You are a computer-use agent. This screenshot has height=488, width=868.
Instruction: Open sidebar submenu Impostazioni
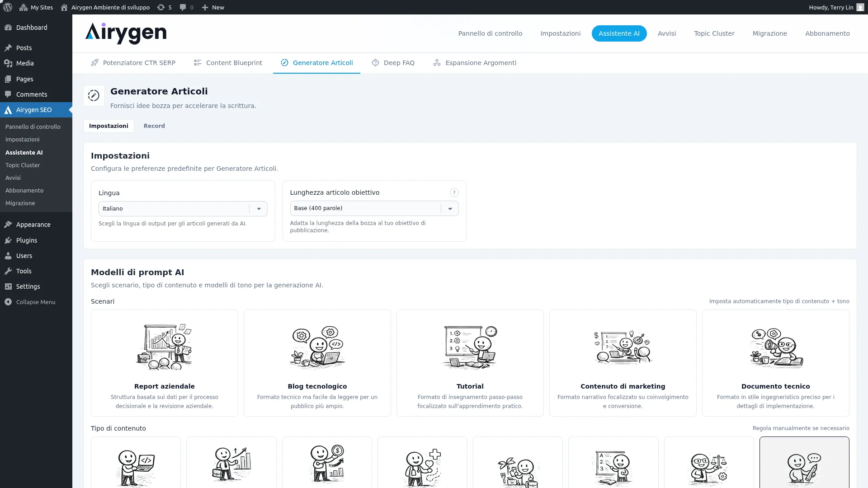(x=23, y=140)
